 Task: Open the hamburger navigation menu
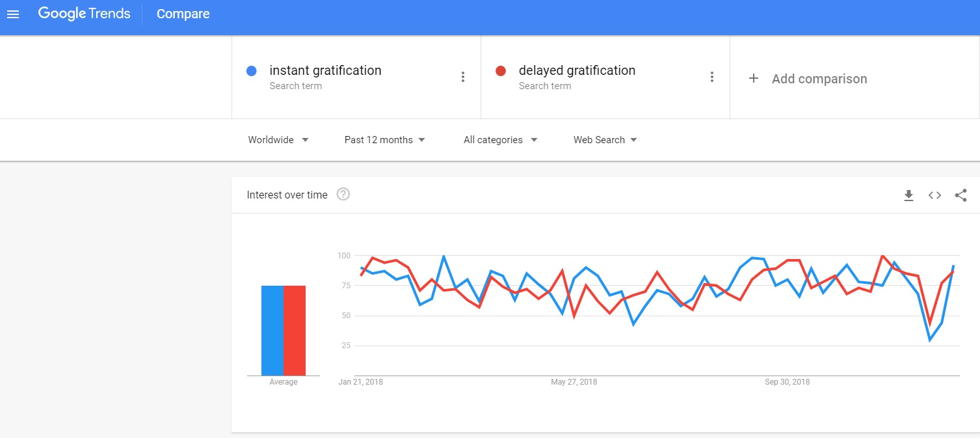coord(13,14)
